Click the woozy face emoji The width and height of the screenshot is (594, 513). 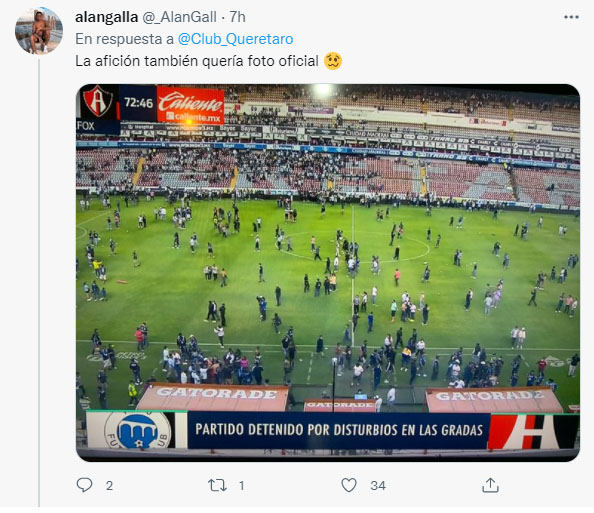click(x=333, y=61)
